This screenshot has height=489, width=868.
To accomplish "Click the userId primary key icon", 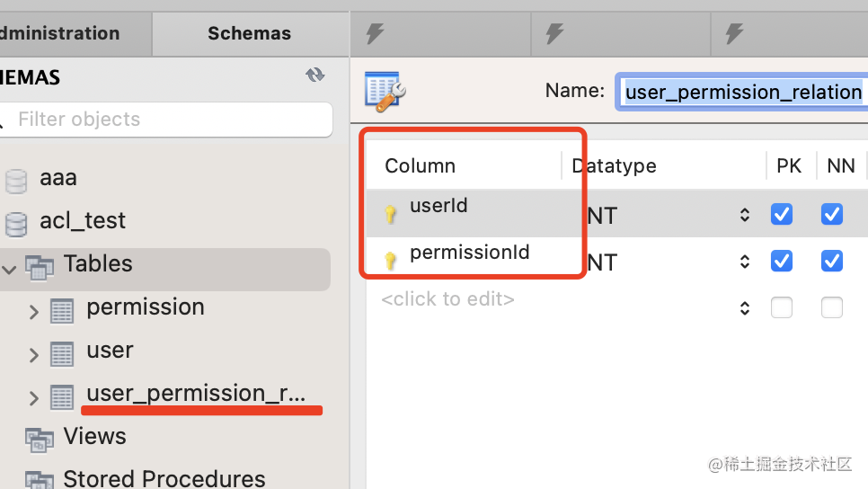I will click(390, 214).
